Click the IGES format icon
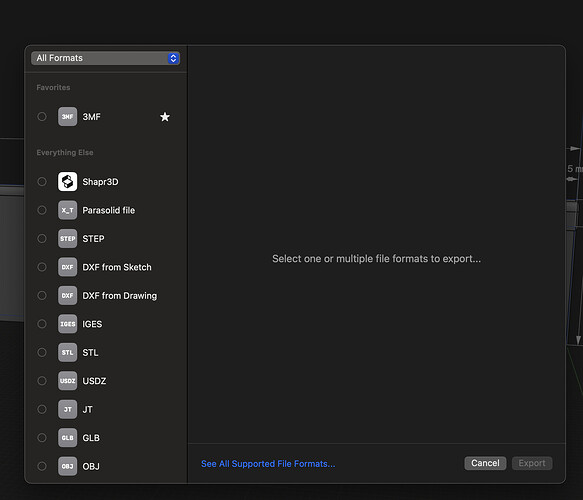 tap(67, 324)
